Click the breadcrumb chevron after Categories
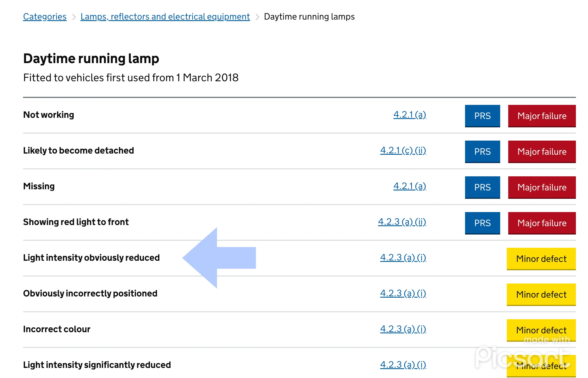This screenshot has width=588, height=378. 74,17
